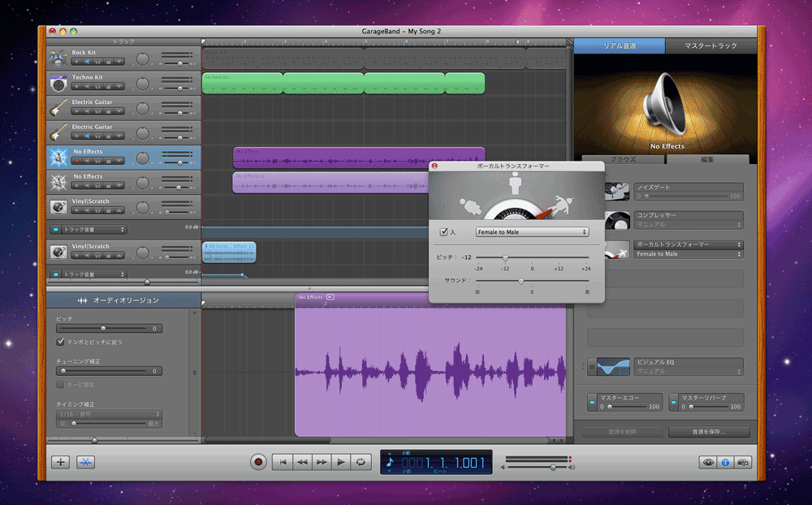Click the Rock Kit drum icon
This screenshot has width=812, height=505.
58,59
